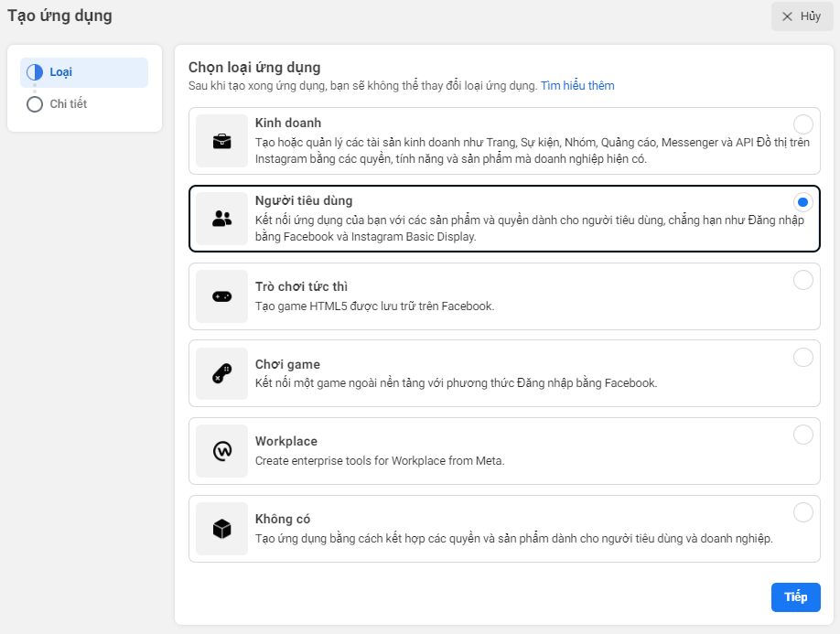840x634 pixels.
Task: Switch to the Chi tiết step
Action: coord(69,104)
